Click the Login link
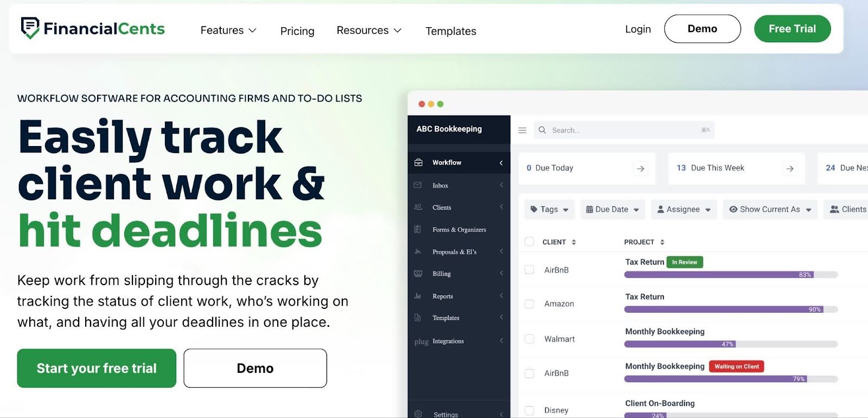This screenshot has height=418, width=868. coord(638,29)
